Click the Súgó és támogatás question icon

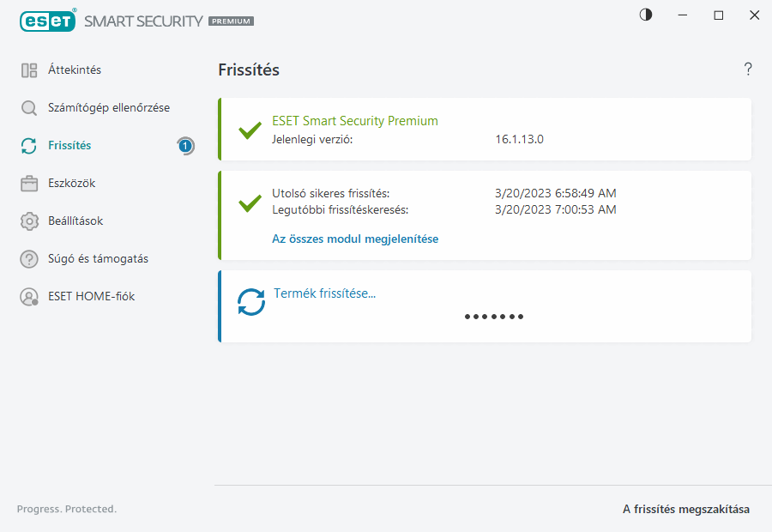pos(29,259)
